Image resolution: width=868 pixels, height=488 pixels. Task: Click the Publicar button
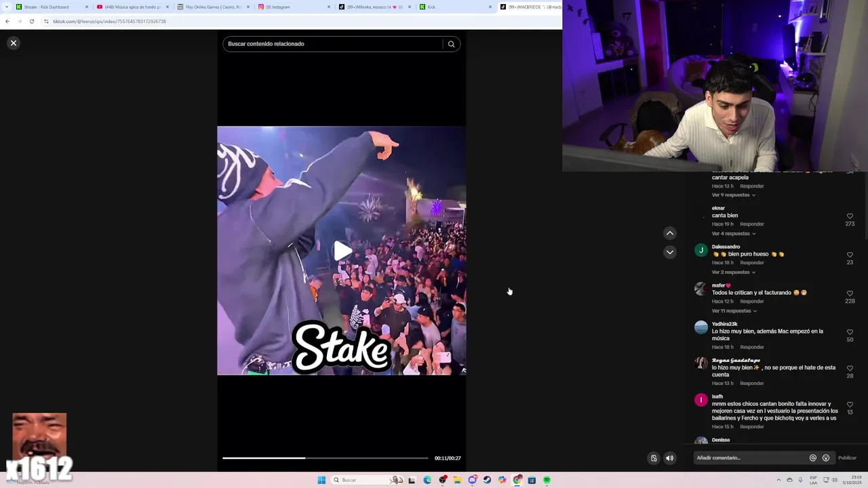[847, 458]
